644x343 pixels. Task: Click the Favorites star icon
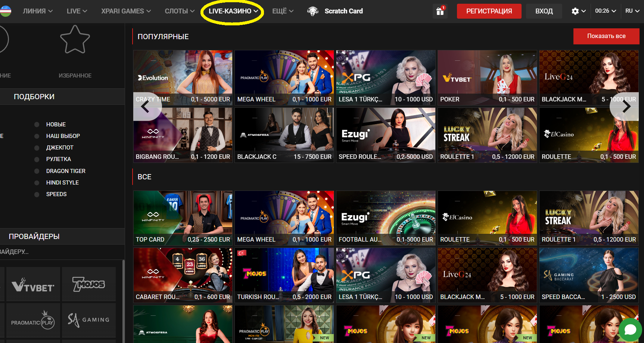(75, 40)
